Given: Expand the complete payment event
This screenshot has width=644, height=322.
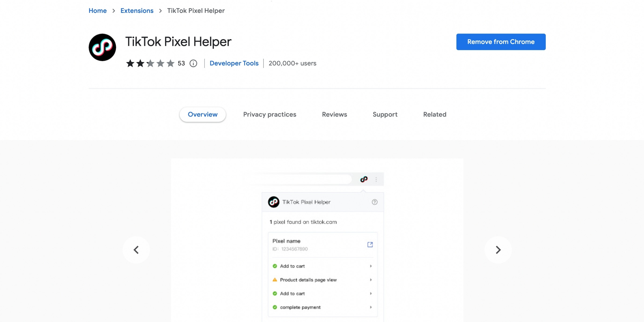Looking at the screenshot, I should pos(371,307).
